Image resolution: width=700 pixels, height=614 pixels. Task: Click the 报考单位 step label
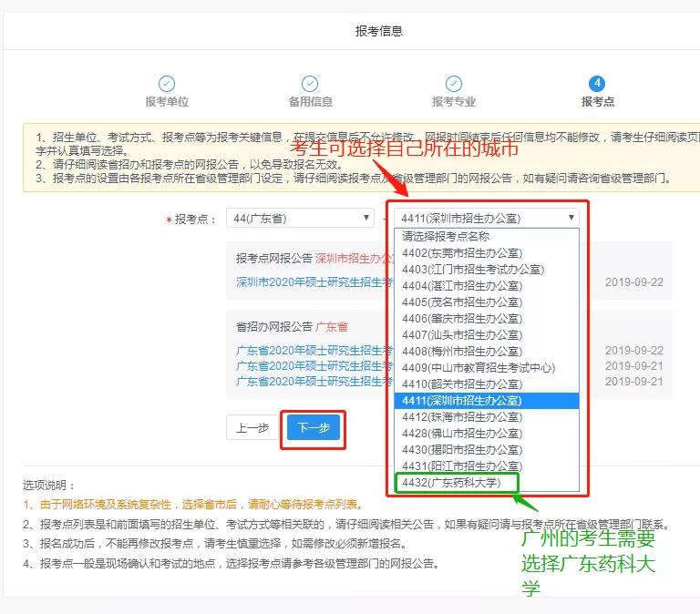pyautogui.click(x=167, y=102)
